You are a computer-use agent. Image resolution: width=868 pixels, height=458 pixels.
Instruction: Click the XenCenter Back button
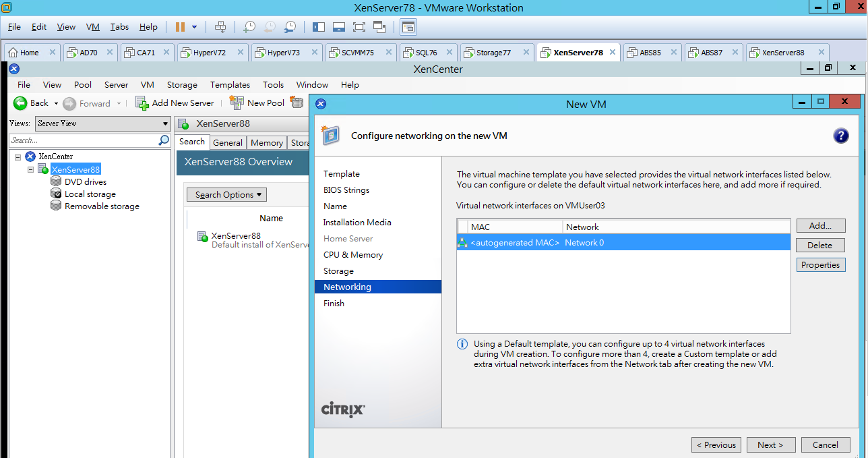pyautogui.click(x=31, y=103)
